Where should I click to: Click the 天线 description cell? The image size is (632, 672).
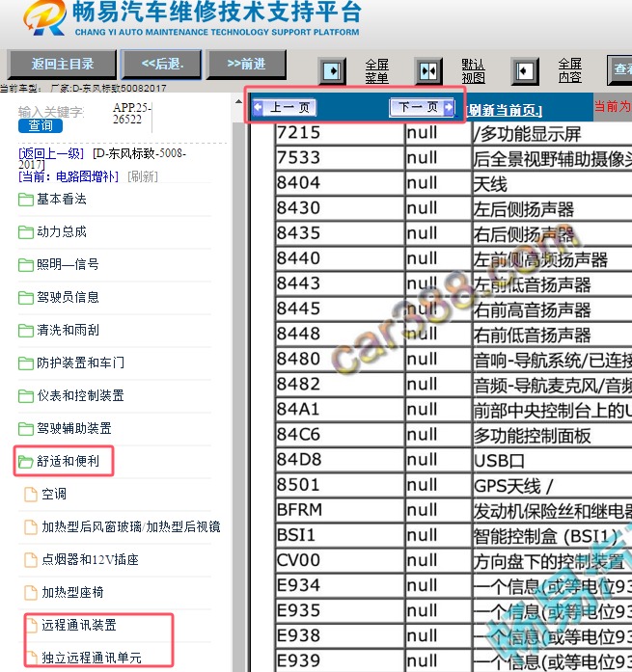click(552, 183)
